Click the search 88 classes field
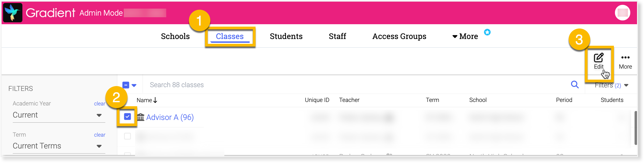This screenshot has width=644, height=163. (x=188, y=84)
